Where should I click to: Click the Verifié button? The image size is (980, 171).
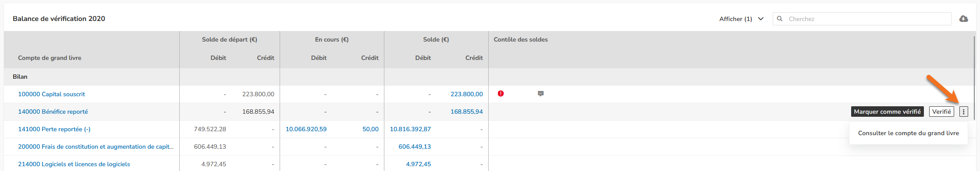[x=941, y=112]
